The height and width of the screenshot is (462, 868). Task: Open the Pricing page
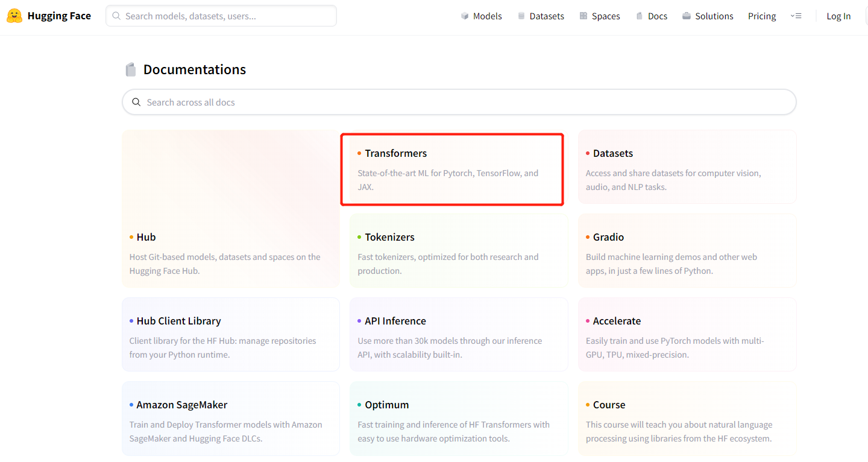point(762,16)
